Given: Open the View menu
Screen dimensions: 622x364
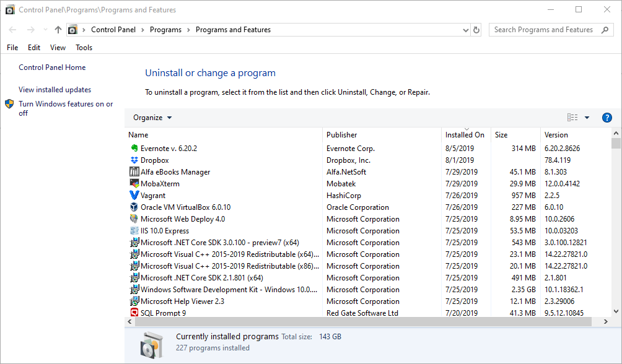Looking at the screenshot, I should click(x=58, y=48).
